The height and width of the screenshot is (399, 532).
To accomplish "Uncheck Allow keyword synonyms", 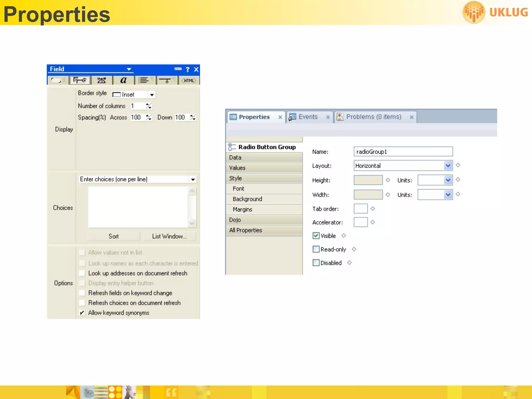I will [x=82, y=313].
